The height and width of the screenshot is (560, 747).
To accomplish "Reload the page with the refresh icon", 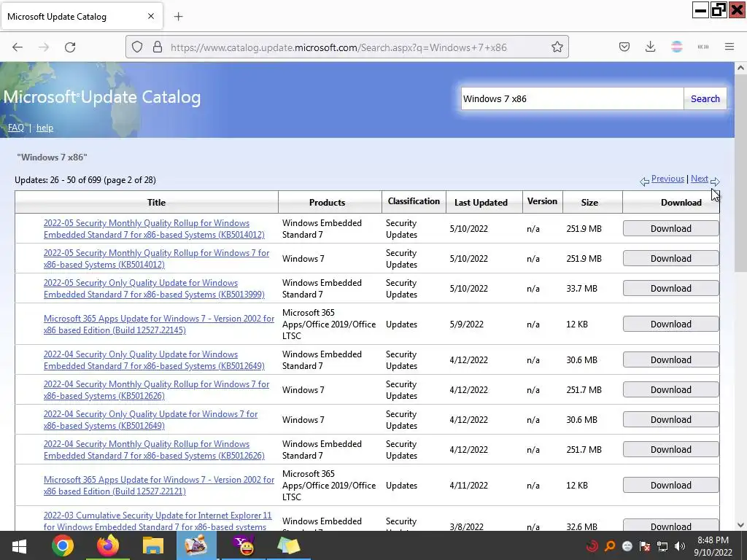I will [70, 47].
